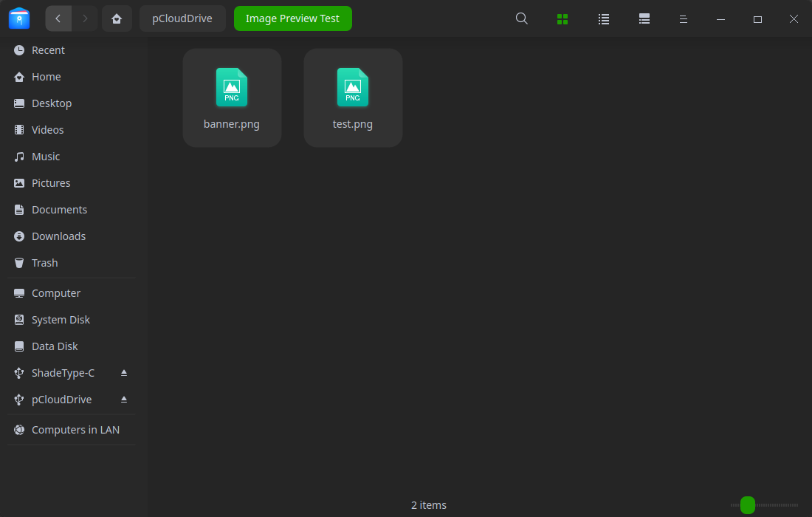812x517 pixels.
Task: Eject the ShadeType-C drive
Action: pyautogui.click(x=124, y=373)
